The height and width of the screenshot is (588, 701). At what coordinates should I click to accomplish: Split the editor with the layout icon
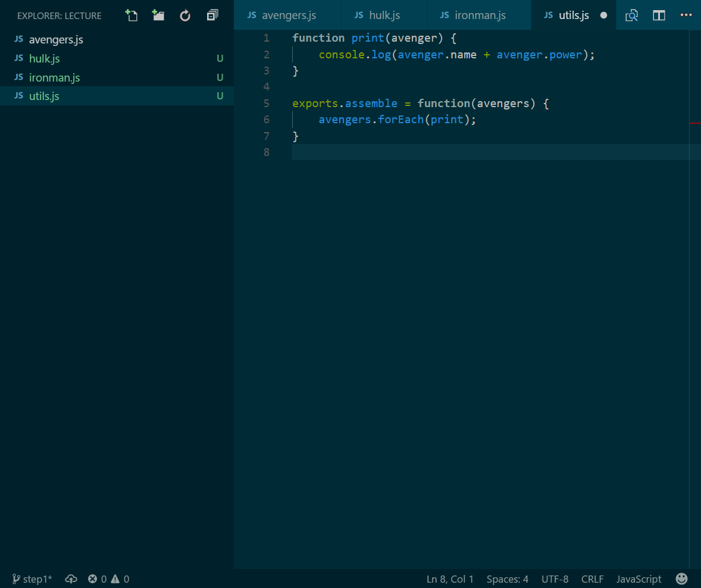pos(659,15)
